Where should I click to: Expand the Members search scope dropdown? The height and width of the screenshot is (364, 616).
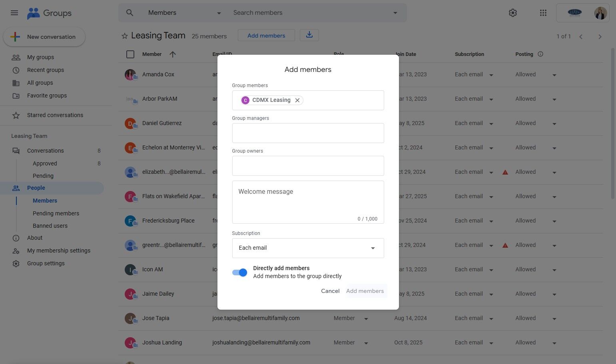click(x=185, y=13)
